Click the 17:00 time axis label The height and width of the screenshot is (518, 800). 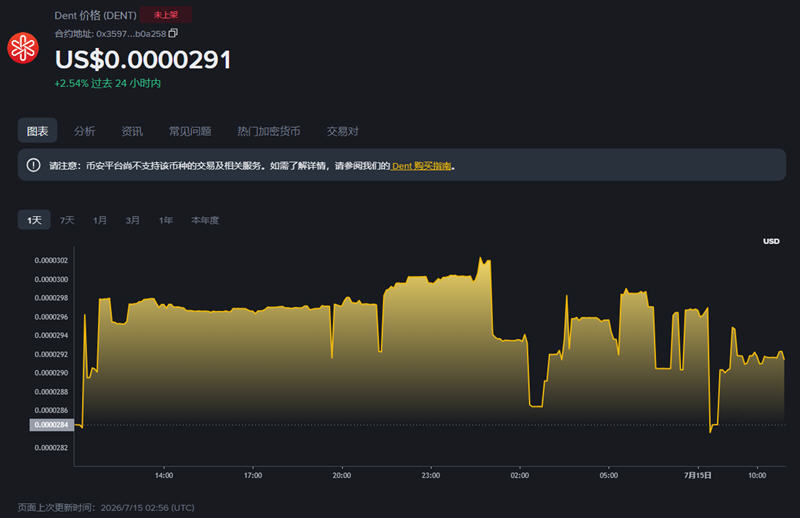[253, 475]
